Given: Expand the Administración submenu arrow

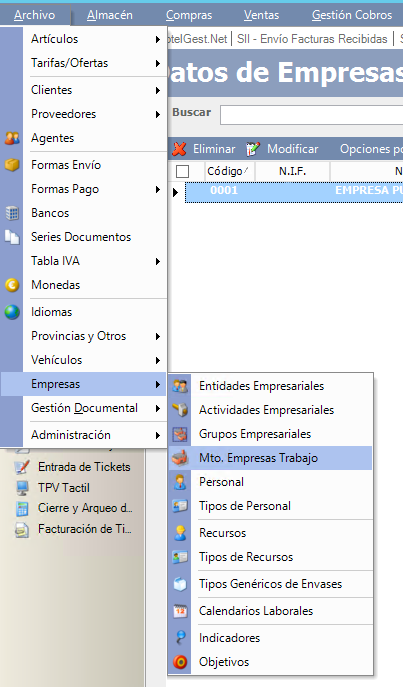Looking at the screenshot, I should pos(158,436).
